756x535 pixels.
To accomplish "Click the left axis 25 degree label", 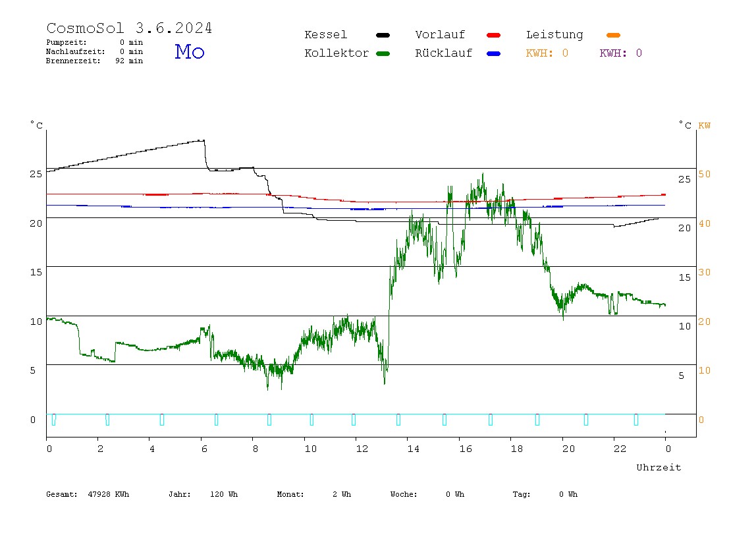I will tap(36, 174).
